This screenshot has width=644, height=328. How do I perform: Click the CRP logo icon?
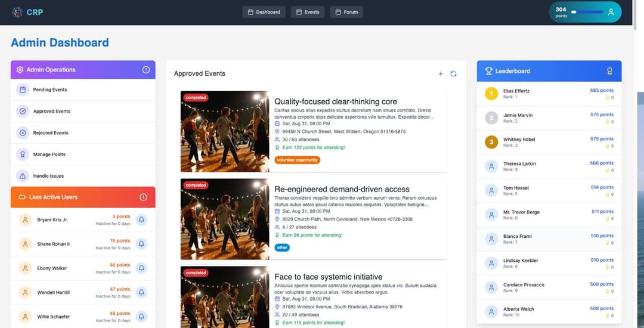[x=17, y=12]
